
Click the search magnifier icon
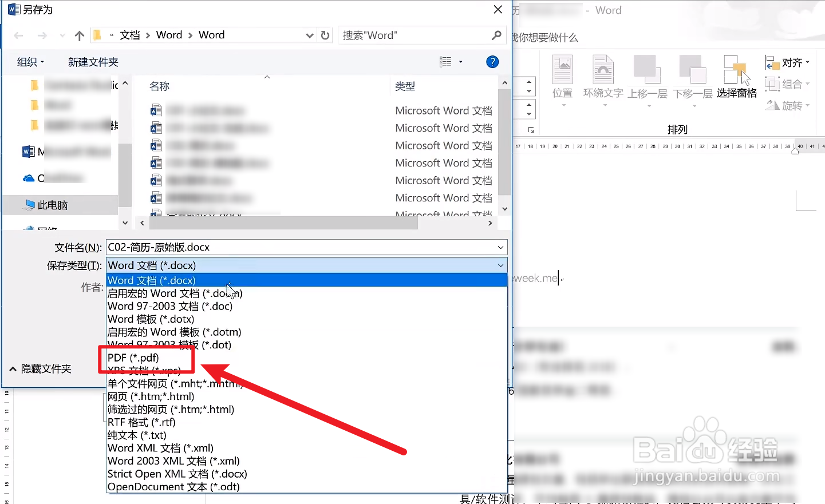pyautogui.click(x=496, y=35)
